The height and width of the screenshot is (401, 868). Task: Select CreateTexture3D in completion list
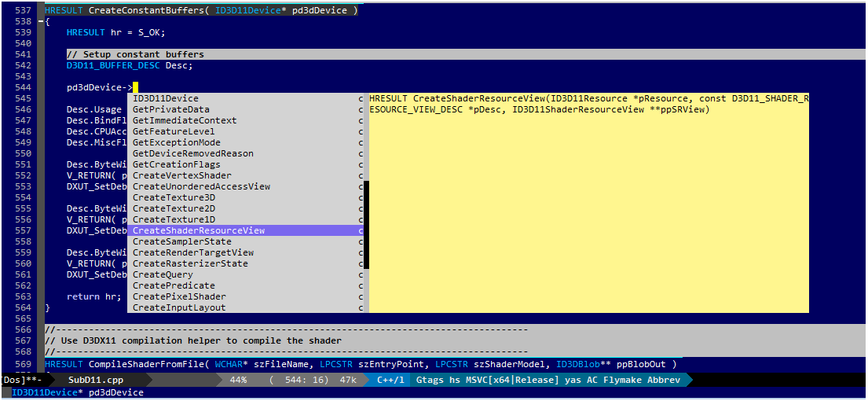point(246,197)
